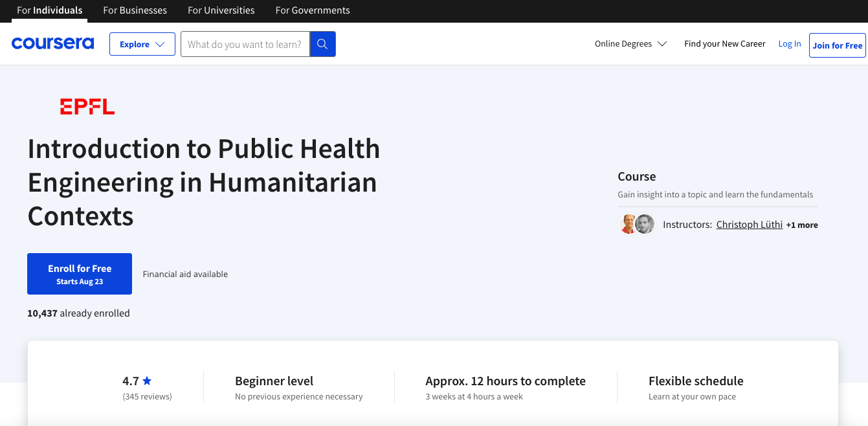The width and height of the screenshot is (868, 426).
Task: Switch to the For Businesses tab
Action: (x=135, y=10)
